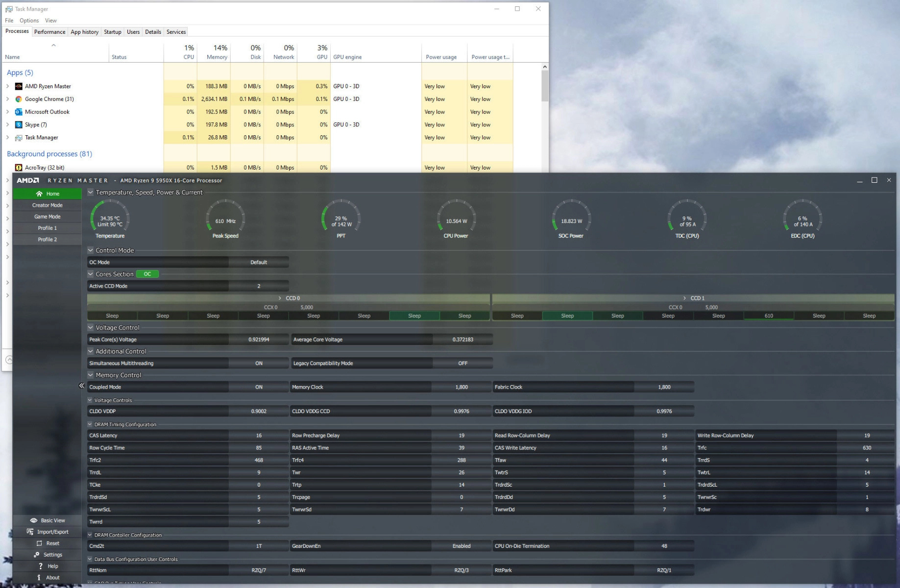Collapse sidebar with double-chevron icon

[82, 386]
